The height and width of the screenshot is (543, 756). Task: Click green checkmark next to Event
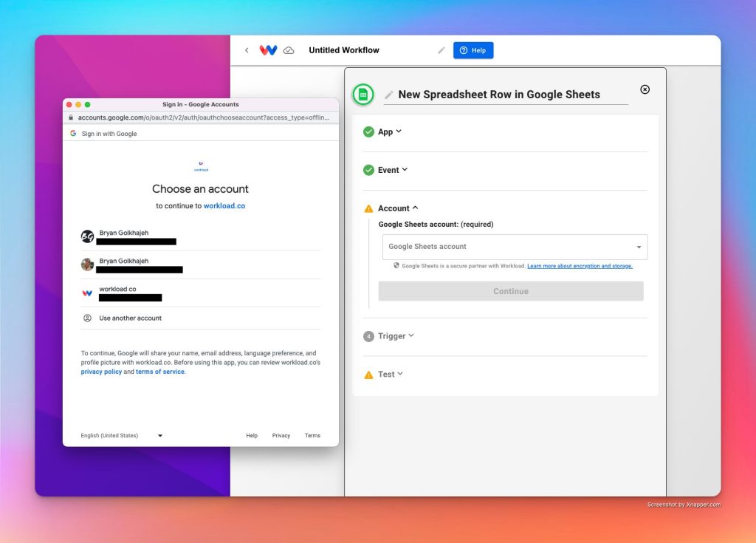[x=369, y=170]
